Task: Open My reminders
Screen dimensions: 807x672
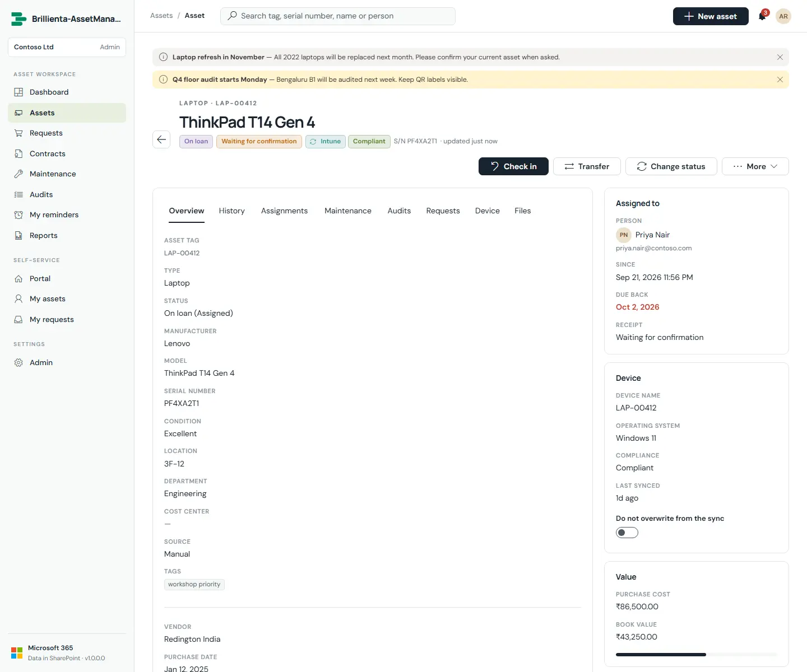Action: (67, 214)
